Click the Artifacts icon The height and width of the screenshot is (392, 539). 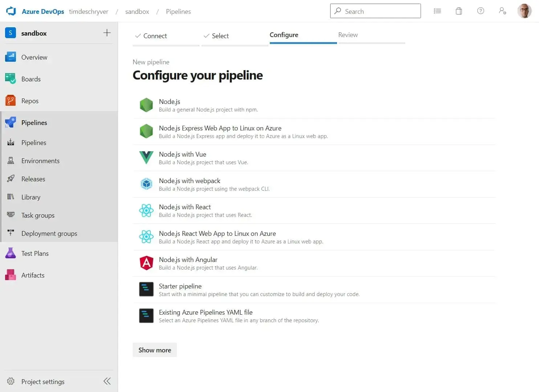coord(11,275)
